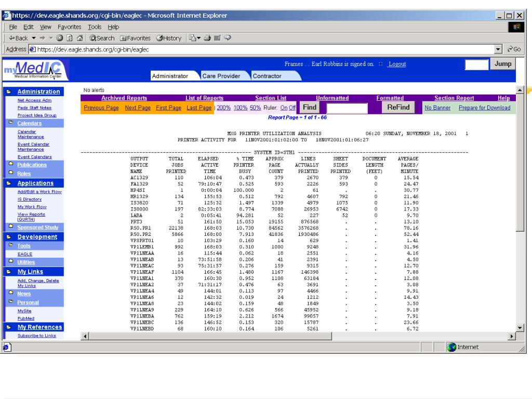This screenshot has width=532, height=399.
Task: Click the Internet zone globe in status bar
Action: 451,347
